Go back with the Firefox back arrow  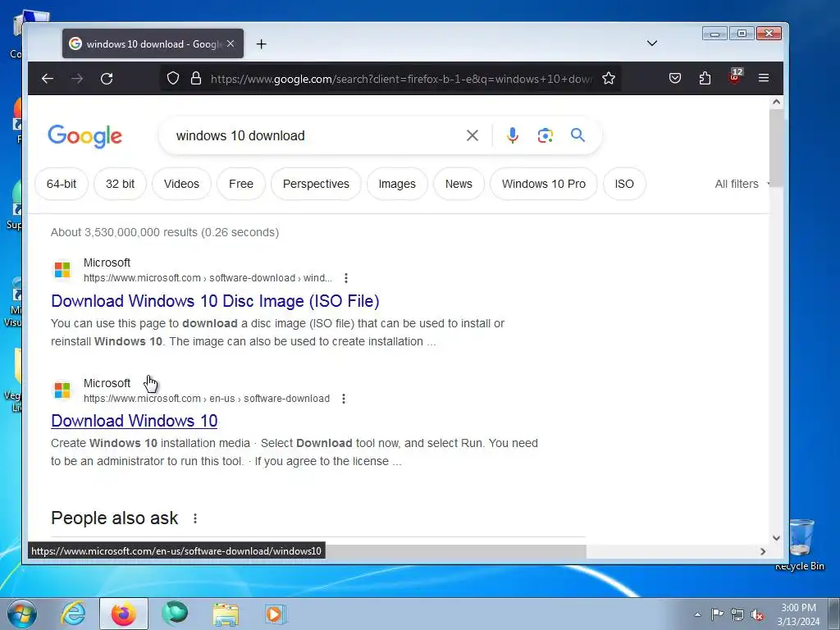pyautogui.click(x=48, y=79)
